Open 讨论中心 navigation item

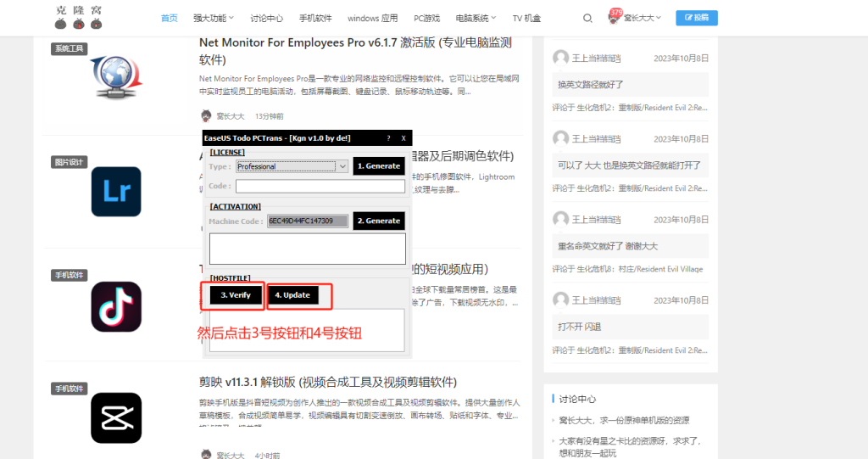coord(267,19)
